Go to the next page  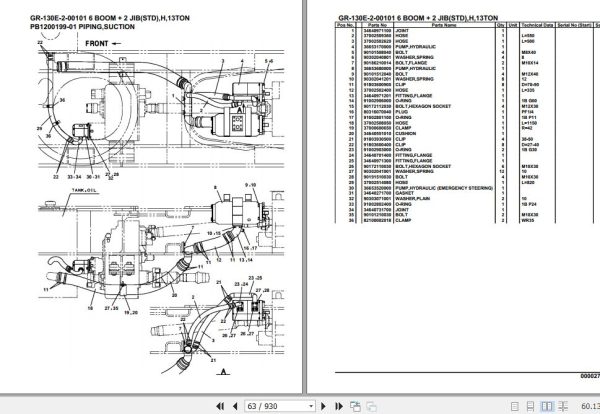(323, 406)
